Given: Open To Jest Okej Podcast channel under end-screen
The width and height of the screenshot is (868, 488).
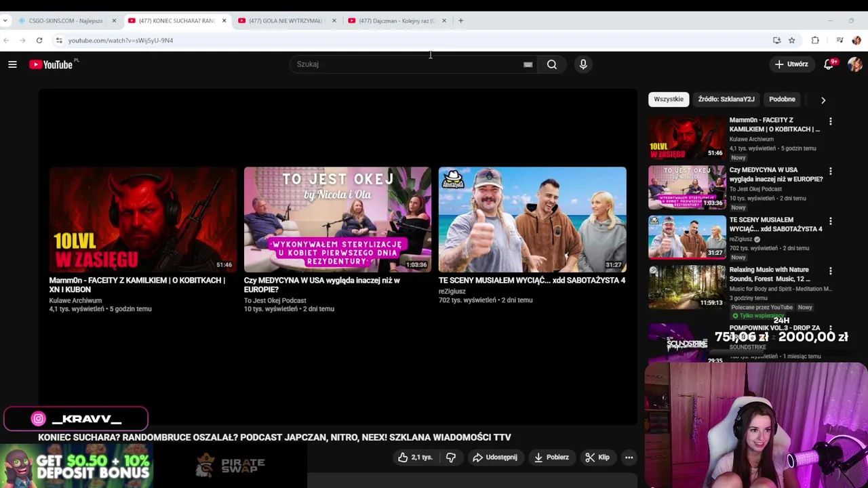Looking at the screenshot, I should pyautogui.click(x=275, y=300).
